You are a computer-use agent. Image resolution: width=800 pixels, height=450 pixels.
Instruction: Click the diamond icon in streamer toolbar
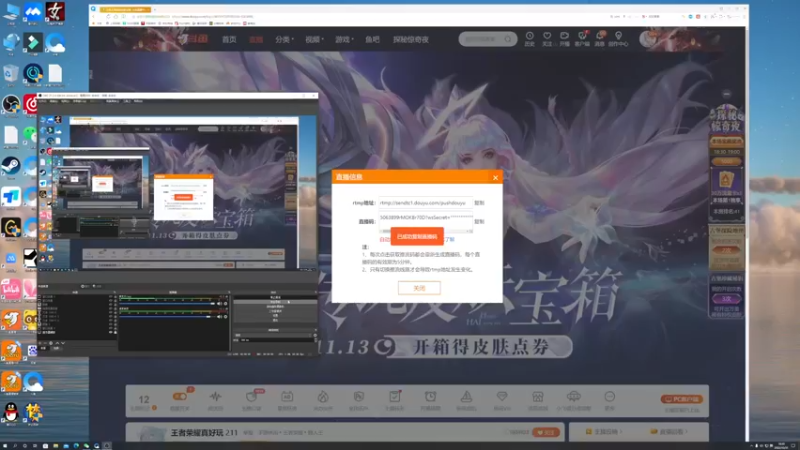click(502, 397)
